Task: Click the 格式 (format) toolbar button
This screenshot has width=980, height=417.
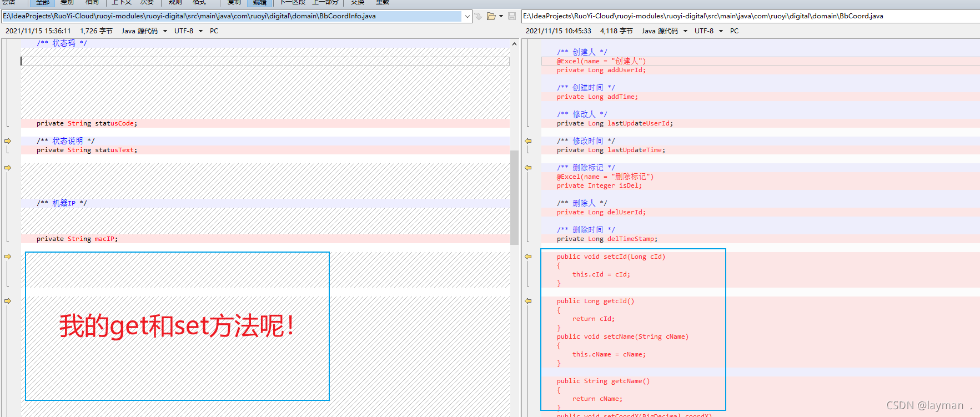Action: (199, 2)
